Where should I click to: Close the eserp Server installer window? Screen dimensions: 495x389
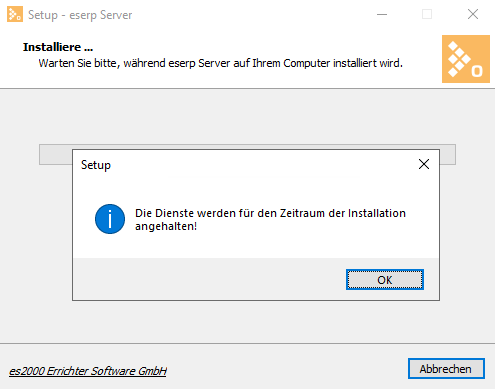473,14
